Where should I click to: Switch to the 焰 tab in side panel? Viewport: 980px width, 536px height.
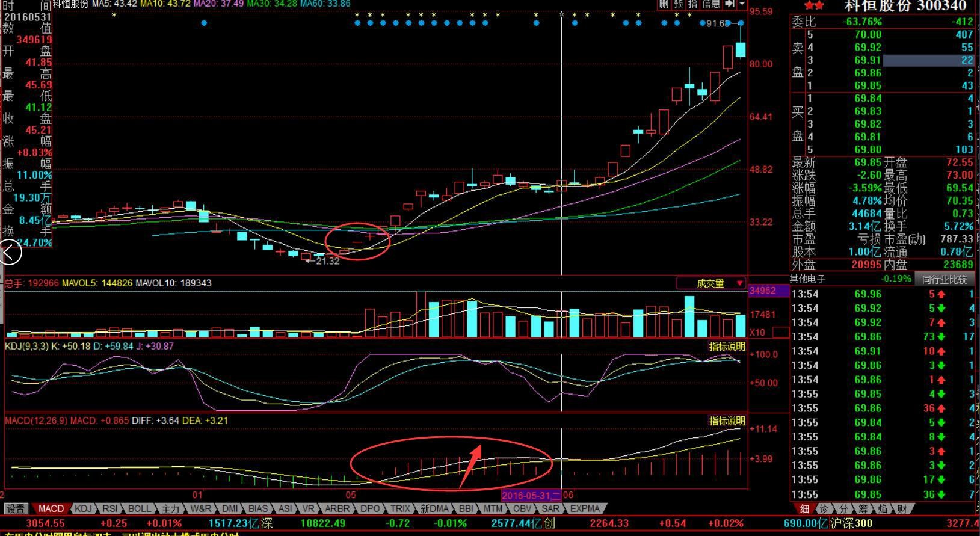883,509
